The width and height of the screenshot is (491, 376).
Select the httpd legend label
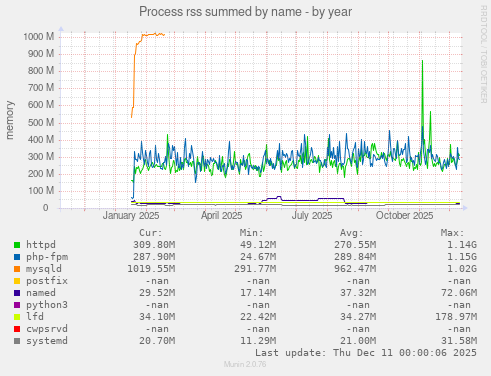[41, 245]
